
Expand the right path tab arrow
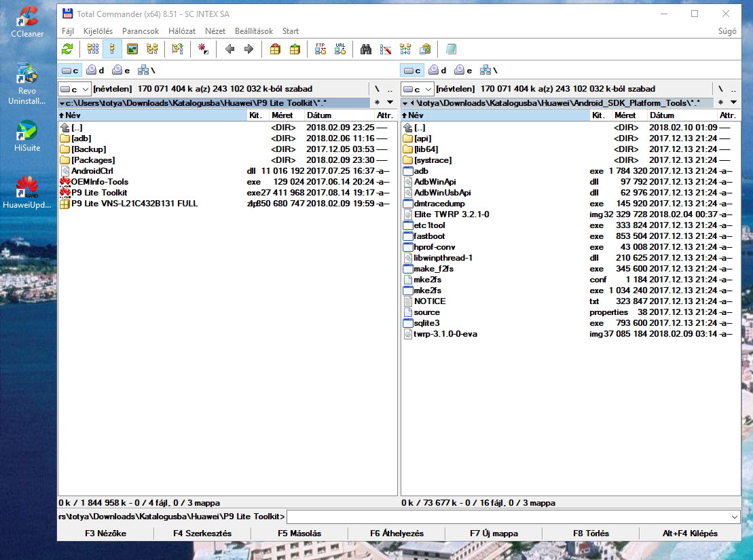click(x=405, y=103)
